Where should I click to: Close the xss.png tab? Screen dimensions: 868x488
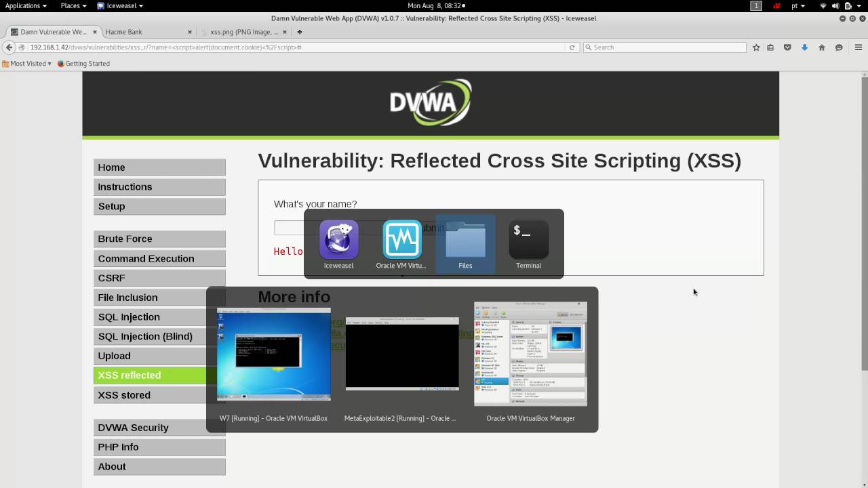click(286, 32)
